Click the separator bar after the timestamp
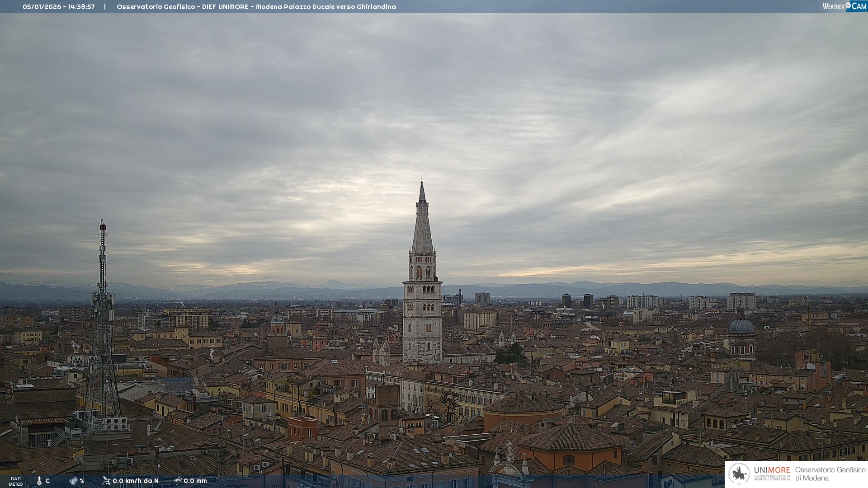Image resolution: width=868 pixels, height=488 pixels. coord(105,7)
